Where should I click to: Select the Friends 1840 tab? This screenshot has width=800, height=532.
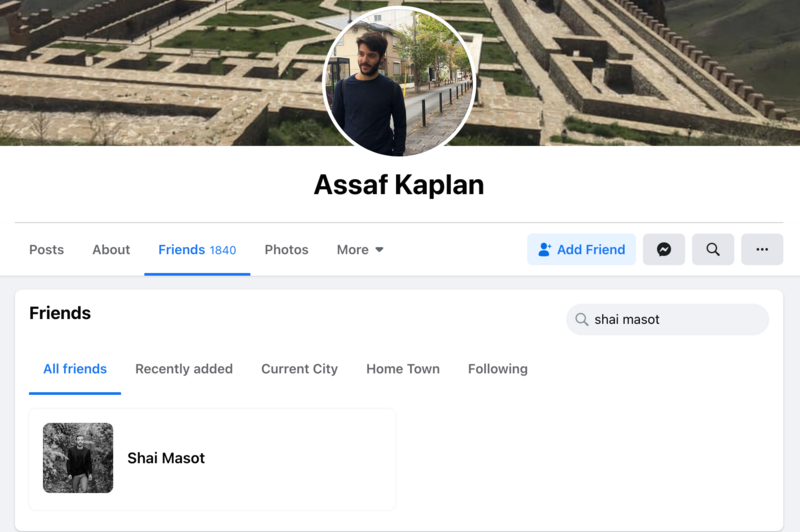pyautogui.click(x=197, y=250)
